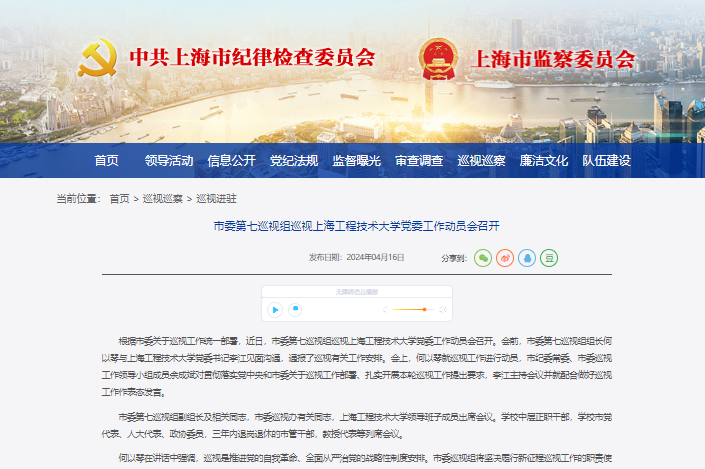Click the 巡视巡察 breadcrumb link
Image resolution: width=705 pixels, height=469 pixels.
[162, 199]
